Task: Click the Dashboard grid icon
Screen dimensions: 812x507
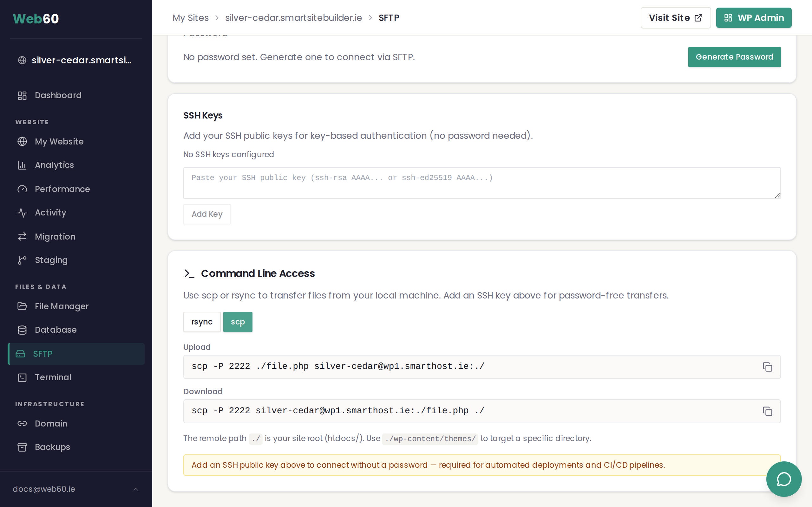Action: pos(22,96)
